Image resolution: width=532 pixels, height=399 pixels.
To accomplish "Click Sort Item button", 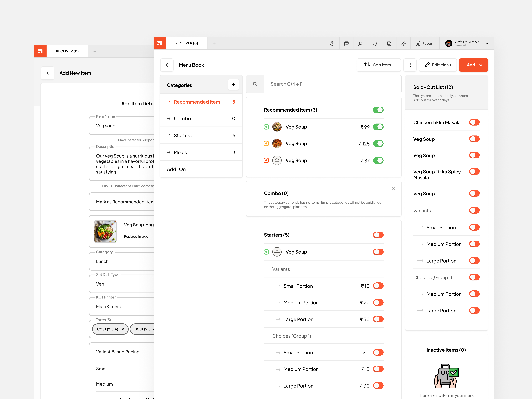I will tap(379, 65).
